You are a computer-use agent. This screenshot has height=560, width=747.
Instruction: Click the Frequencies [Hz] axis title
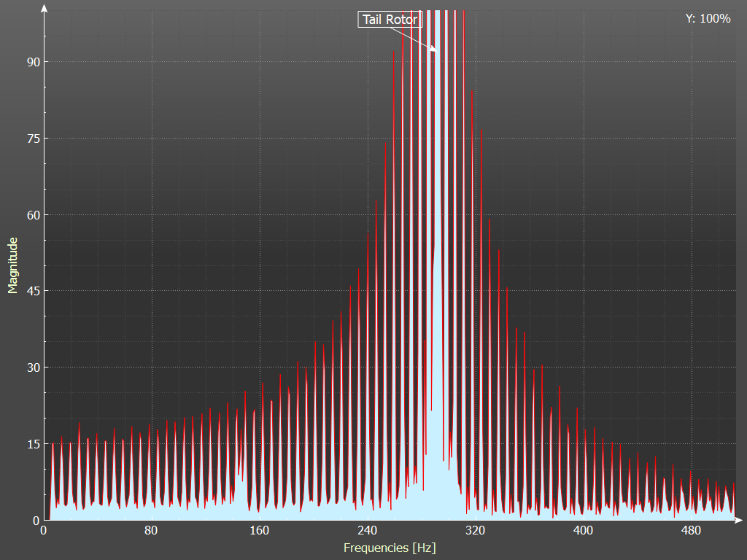[390, 547]
